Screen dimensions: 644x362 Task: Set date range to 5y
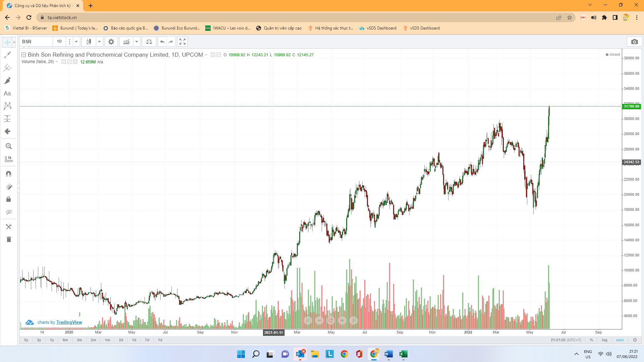(x=26, y=340)
